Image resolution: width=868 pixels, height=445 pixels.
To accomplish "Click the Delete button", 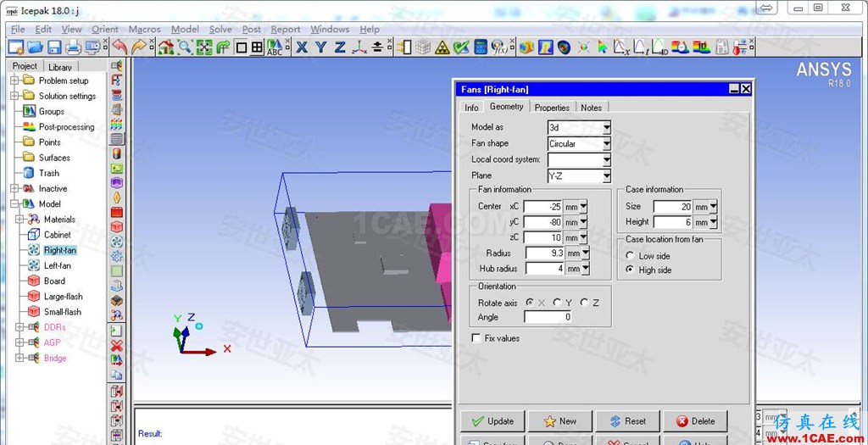I will [x=695, y=421].
